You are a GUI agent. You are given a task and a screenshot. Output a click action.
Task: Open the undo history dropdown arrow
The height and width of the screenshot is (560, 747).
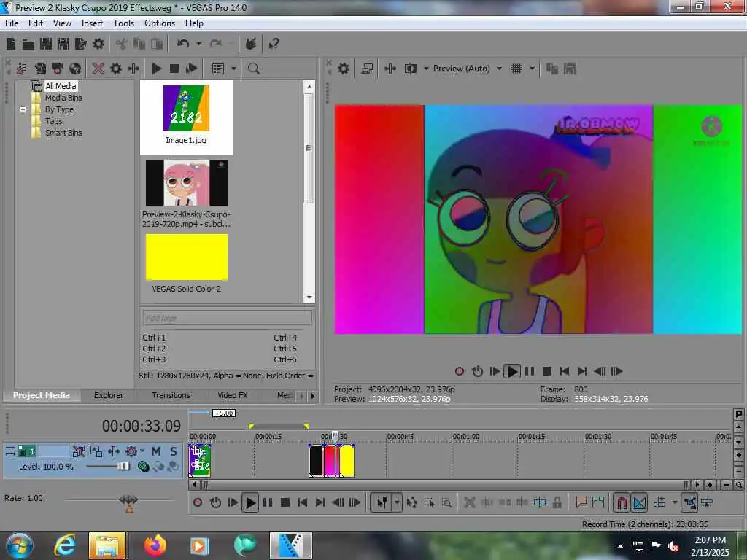point(198,44)
